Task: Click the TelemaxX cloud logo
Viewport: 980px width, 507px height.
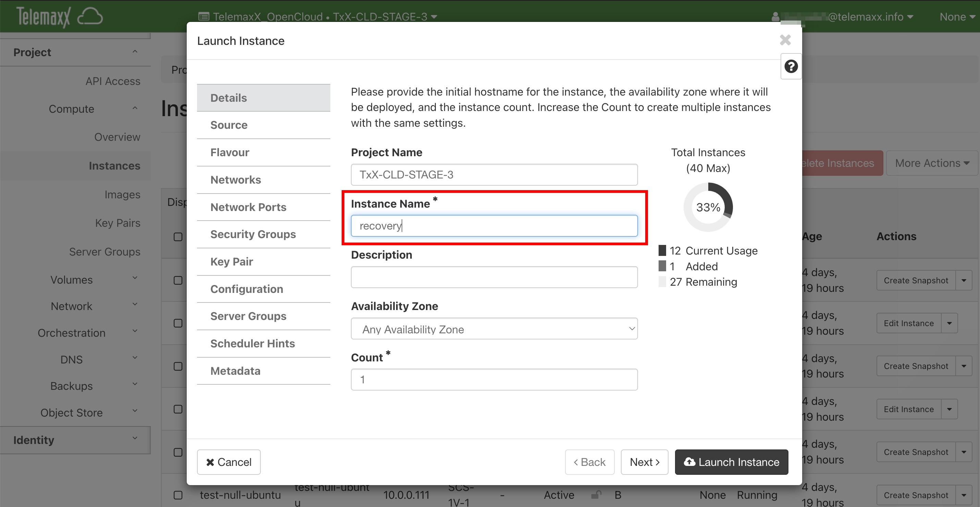Action: click(59, 17)
